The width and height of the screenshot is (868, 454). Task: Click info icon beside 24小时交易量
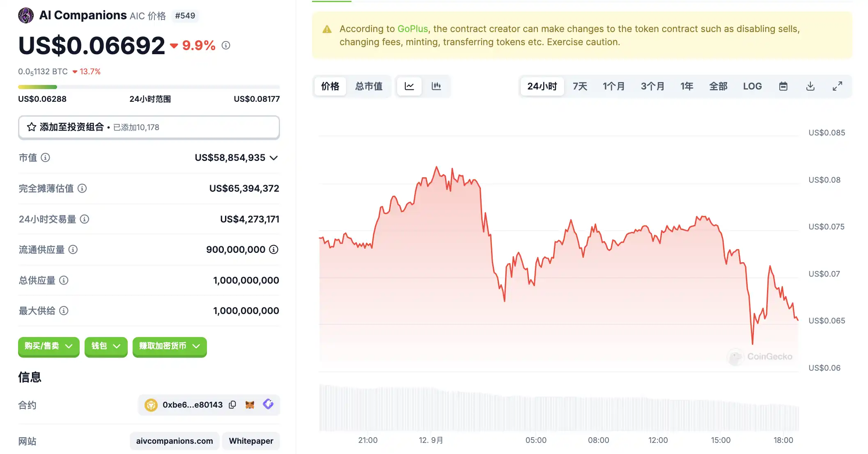tap(85, 219)
